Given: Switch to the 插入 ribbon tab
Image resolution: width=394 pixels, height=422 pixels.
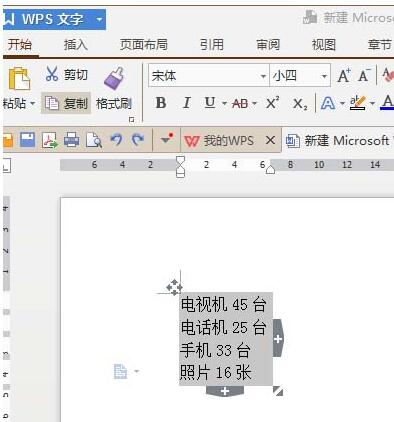Looking at the screenshot, I should tap(76, 45).
